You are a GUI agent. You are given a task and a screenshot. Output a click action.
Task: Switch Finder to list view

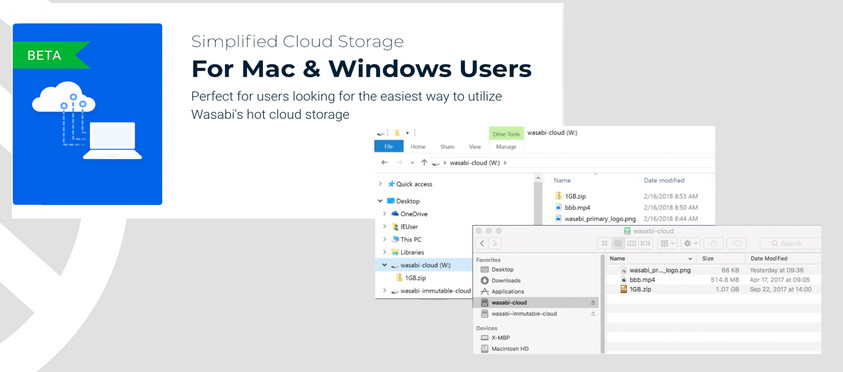coord(618,244)
